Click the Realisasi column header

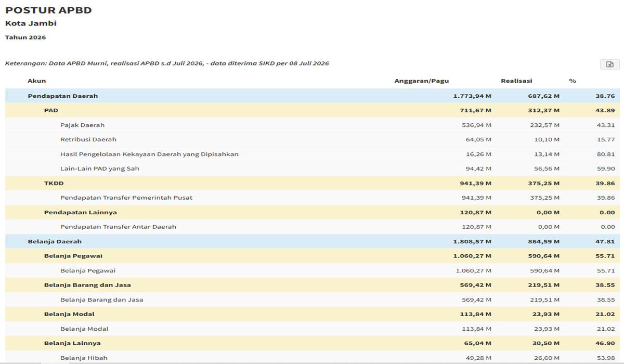[516, 81]
